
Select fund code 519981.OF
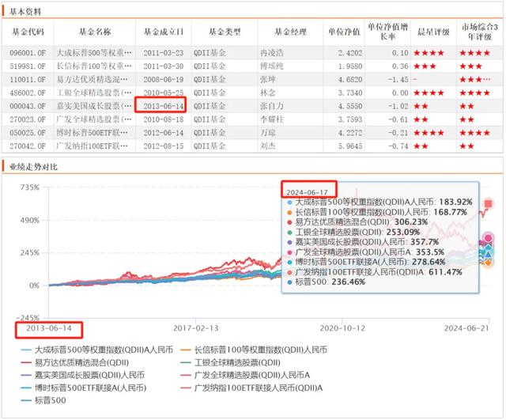28,66
